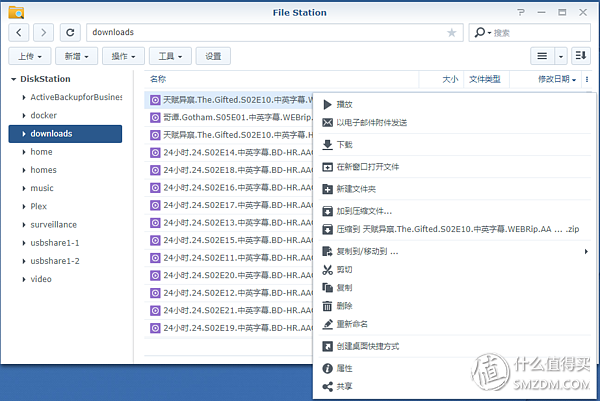Select file 24小时.24.S02E11

pyautogui.click(x=229, y=258)
